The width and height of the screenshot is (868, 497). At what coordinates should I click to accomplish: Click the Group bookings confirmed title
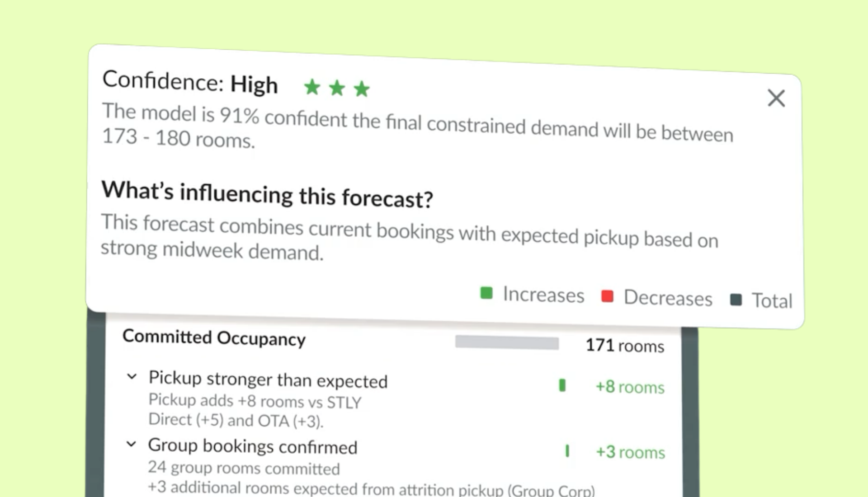pyautogui.click(x=253, y=446)
